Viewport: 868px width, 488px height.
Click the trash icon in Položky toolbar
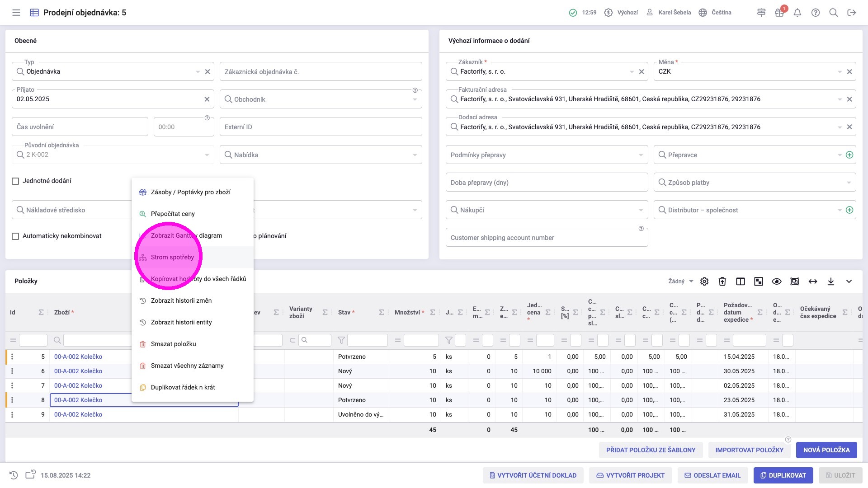(722, 282)
